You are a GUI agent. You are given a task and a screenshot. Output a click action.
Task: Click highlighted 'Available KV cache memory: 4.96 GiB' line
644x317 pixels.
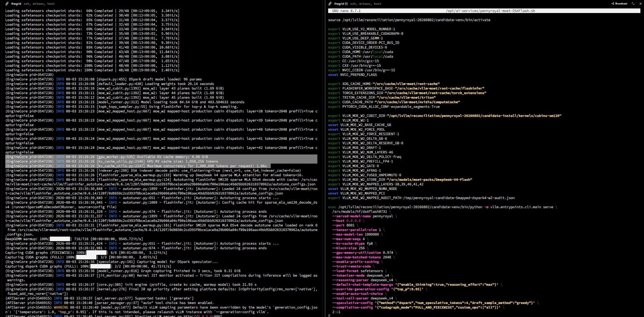(107, 157)
